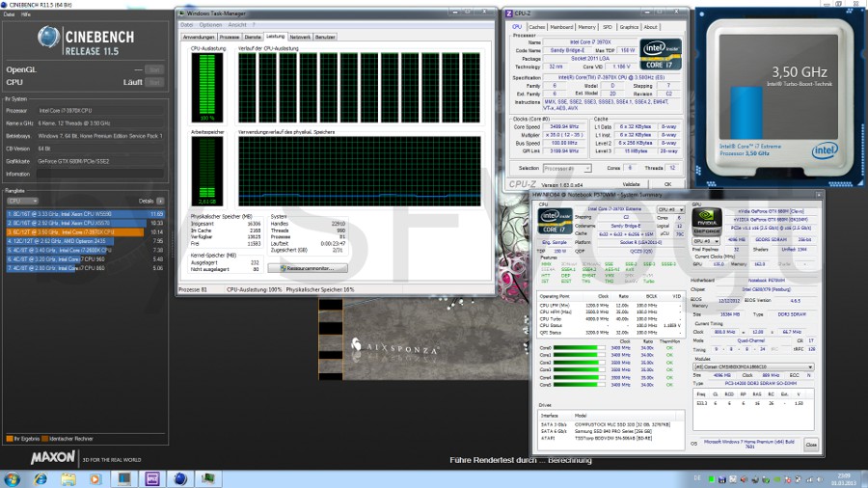
Task: Click the Close button in HWiNFO
Action: (811, 445)
